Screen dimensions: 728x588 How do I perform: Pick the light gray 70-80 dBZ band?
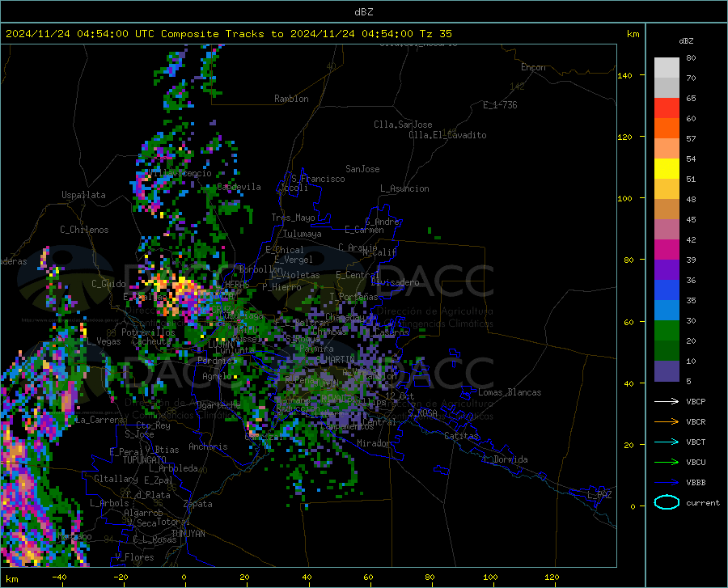click(667, 68)
